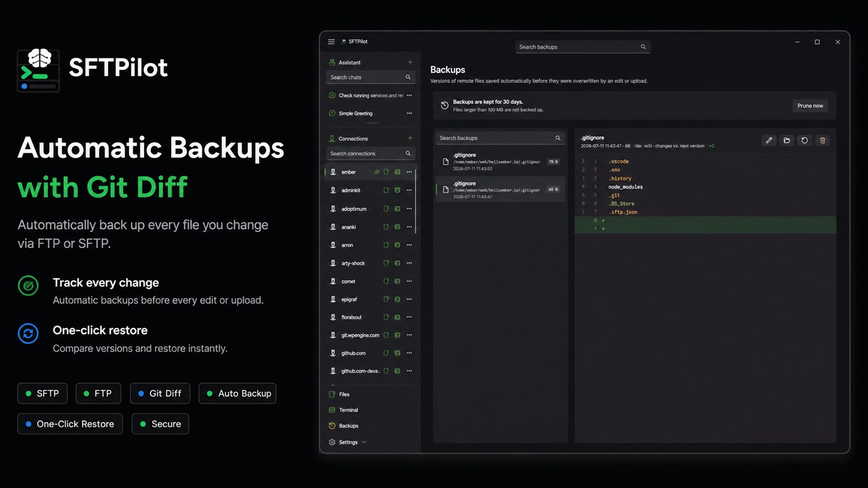Open the hamburger menu beside SFTPilot title

(x=331, y=42)
